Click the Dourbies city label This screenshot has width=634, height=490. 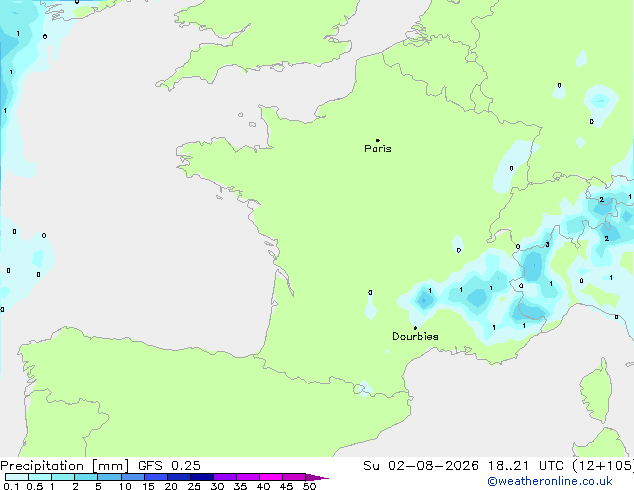click(x=415, y=336)
